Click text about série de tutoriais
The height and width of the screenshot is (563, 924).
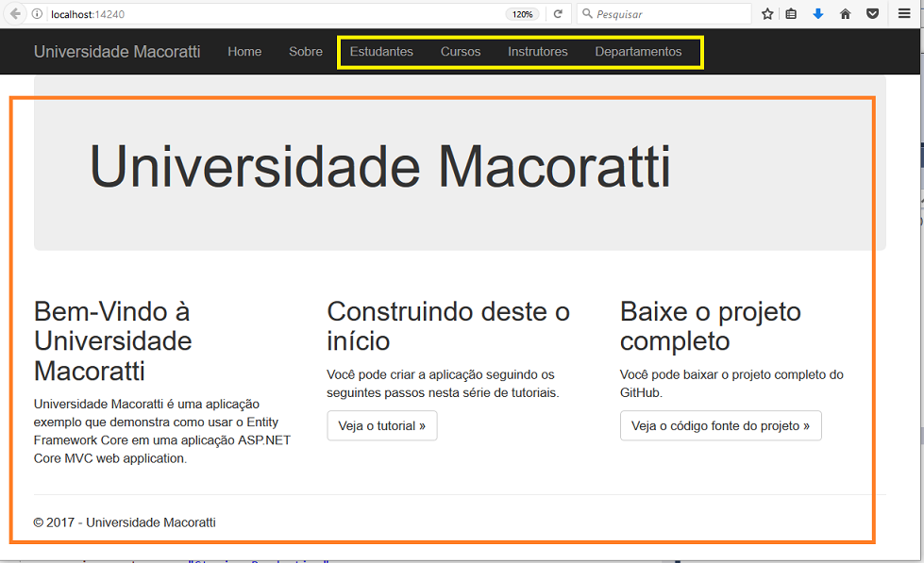(x=443, y=384)
